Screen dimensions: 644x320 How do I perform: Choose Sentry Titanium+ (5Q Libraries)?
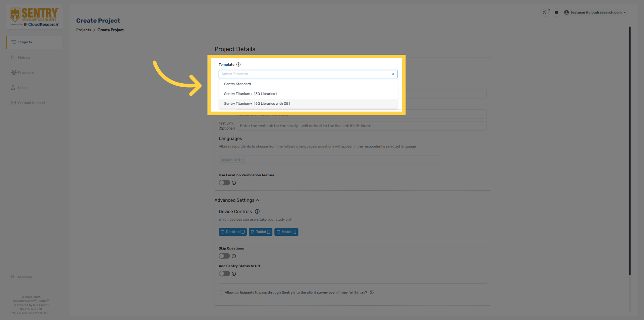tap(308, 94)
